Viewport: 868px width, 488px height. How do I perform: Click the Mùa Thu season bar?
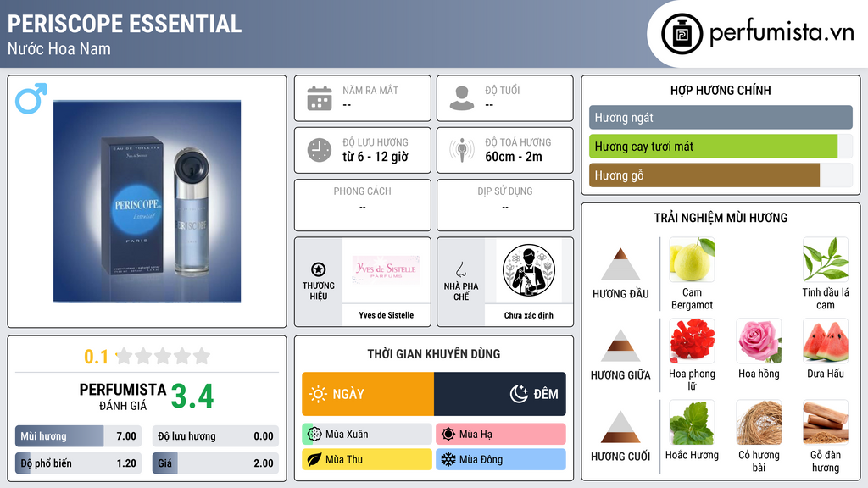[x=367, y=460]
